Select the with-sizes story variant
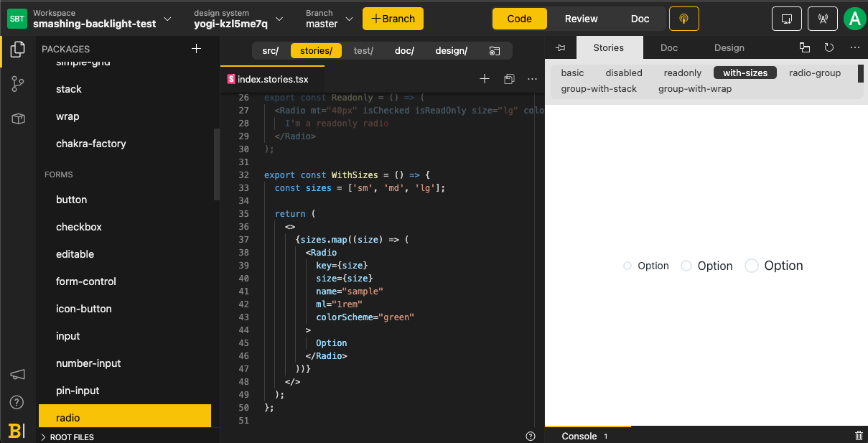 tap(745, 73)
